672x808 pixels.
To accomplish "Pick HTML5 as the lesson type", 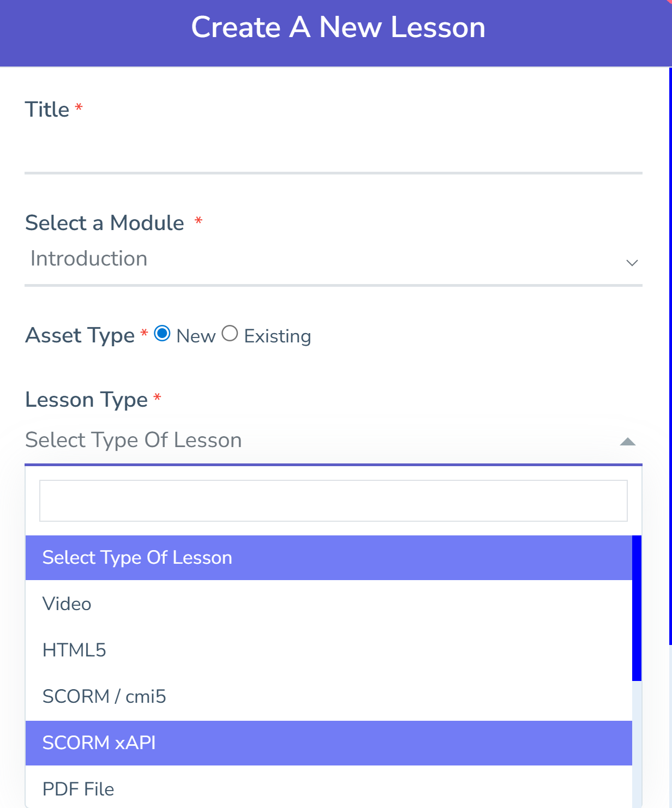I will (74, 650).
